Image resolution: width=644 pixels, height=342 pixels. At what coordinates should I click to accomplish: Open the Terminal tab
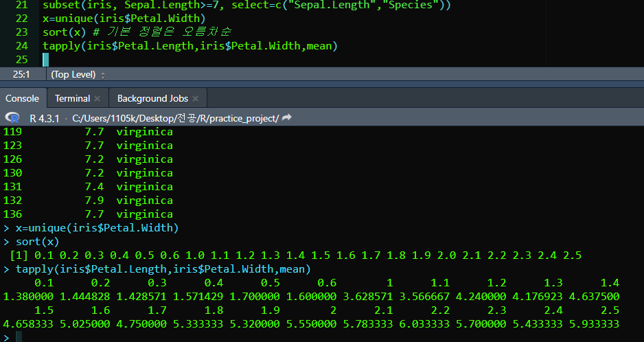(x=72, y=99)
